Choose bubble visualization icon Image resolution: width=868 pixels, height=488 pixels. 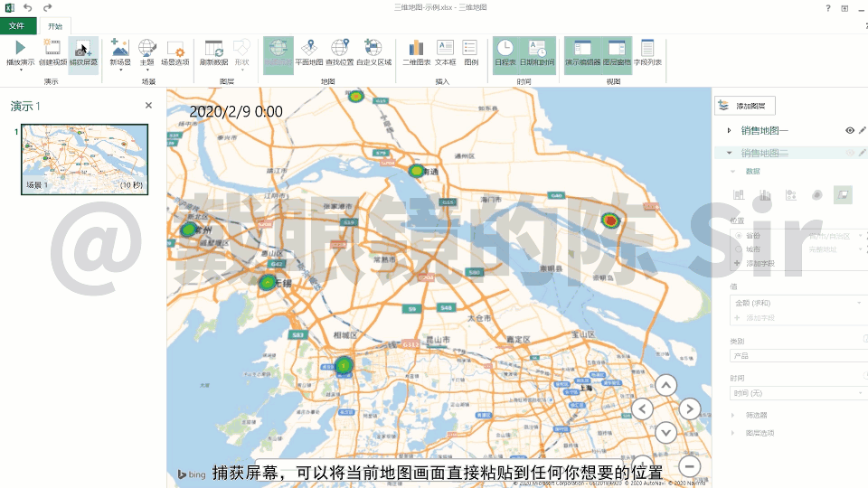(791, 195)
